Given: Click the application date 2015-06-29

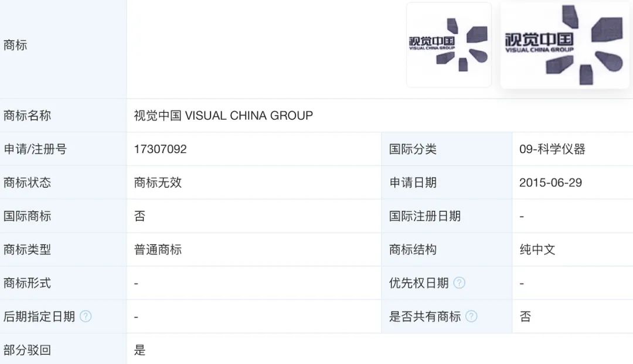Looking at the screenshot, I should pyautogui.click(x=550, y=183).
